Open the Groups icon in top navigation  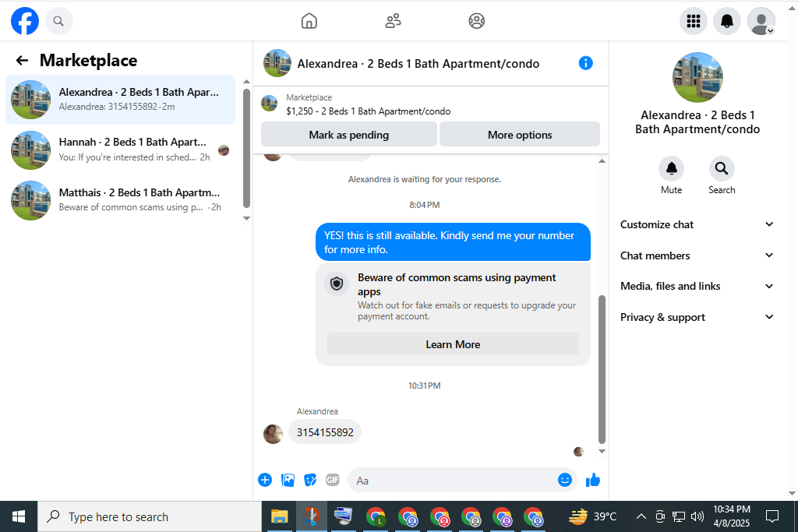[x=476, y=21]
